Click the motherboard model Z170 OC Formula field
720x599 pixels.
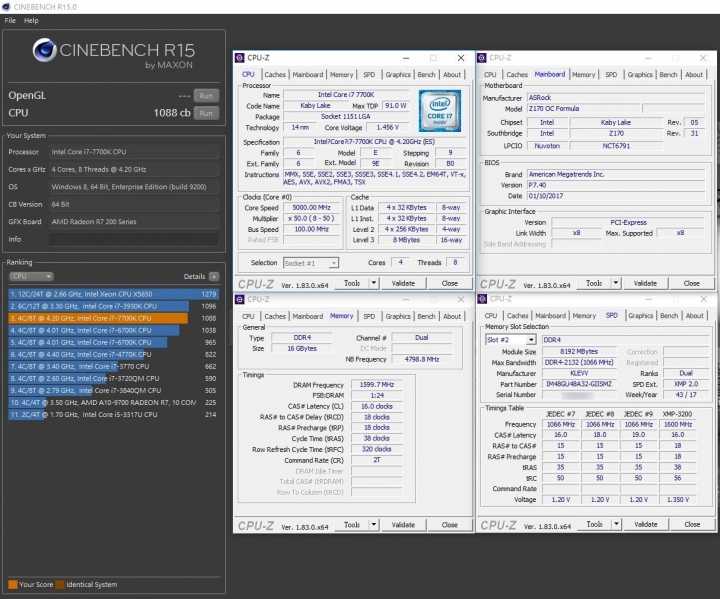coord(583,109)
